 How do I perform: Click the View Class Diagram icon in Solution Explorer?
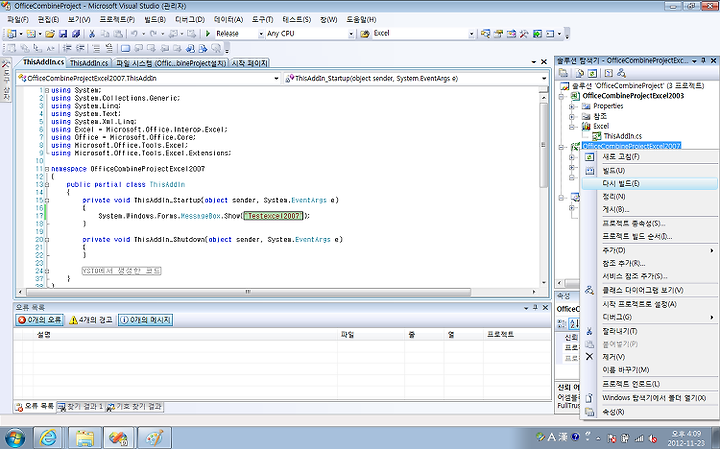click(x=621, y=73)
